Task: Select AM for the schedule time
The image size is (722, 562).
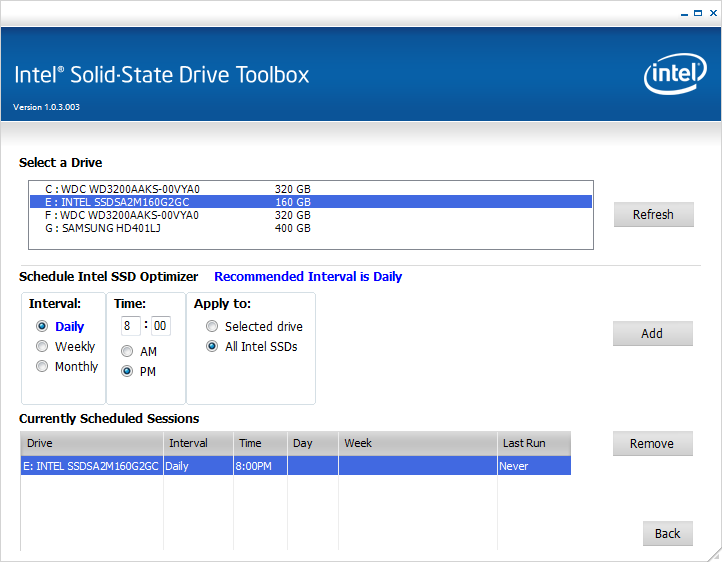Action: coord(127,352)
